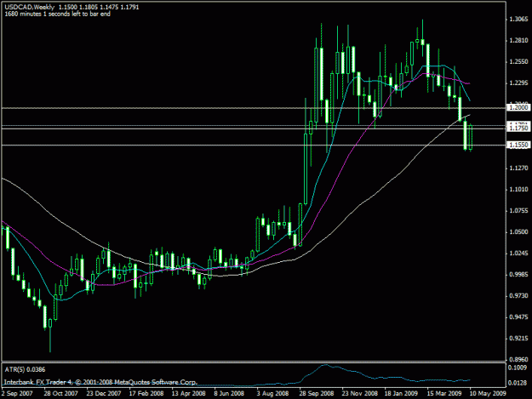Click the ATR(5) 0.0386 indicator label

(x=25, y=369)
